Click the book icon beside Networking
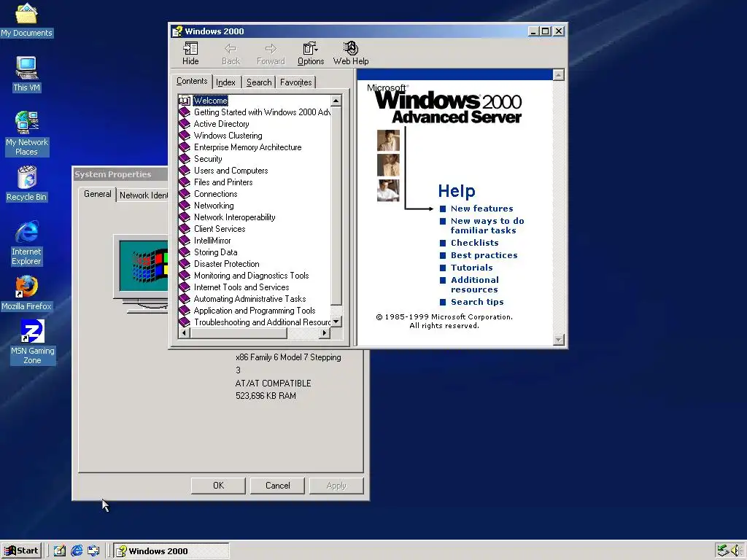The width and height of the screenshot is (747, 560). [x=185, y=206]
